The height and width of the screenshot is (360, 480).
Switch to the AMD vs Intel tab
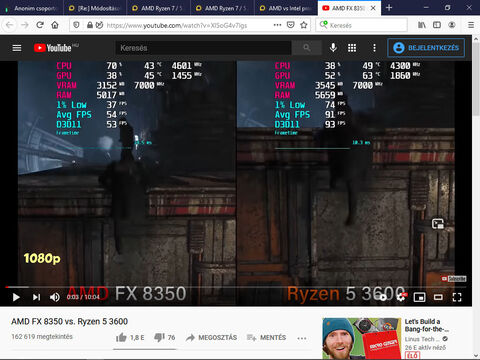pos(286,8)
